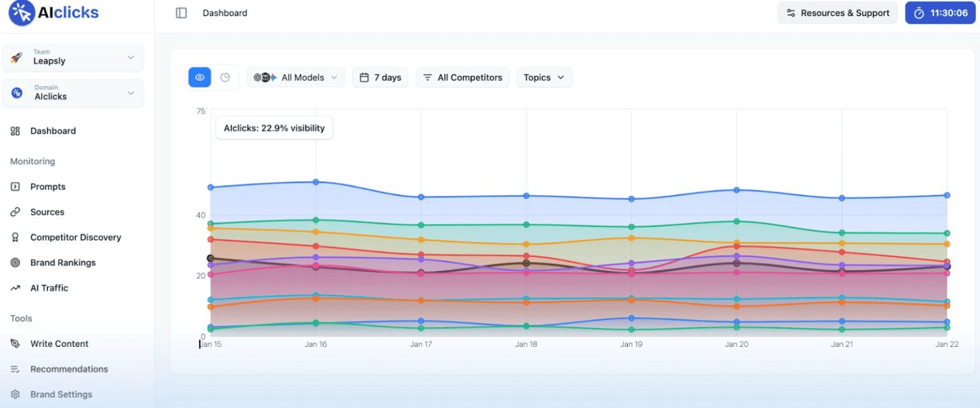This screenshot has width=980, height=408.
Task: Open Write Content pen icon
Action: [15, 344]
